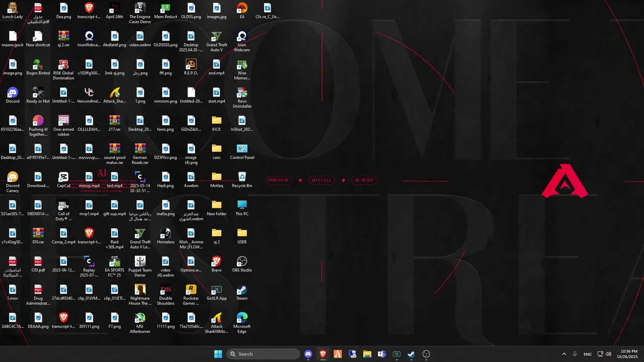Click the microphone tray icon
The height and width of the screenshot is (362, 644).
[x=575, y=354]
